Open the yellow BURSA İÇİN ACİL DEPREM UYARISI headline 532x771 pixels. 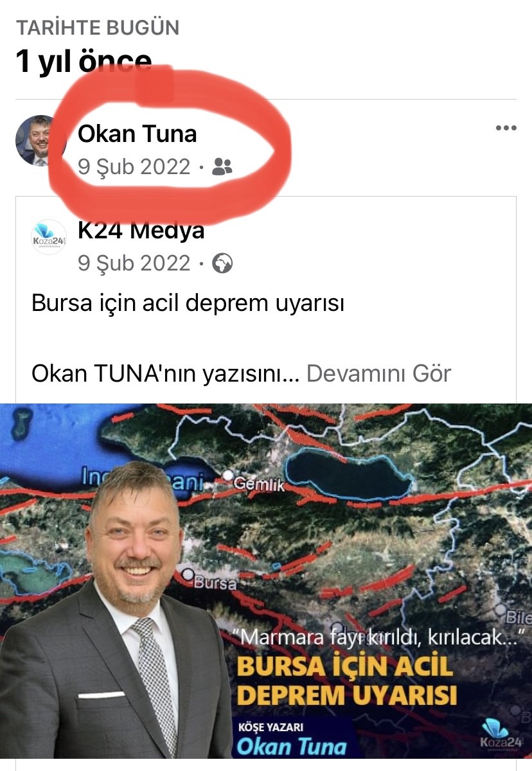(x=347, y=681)
